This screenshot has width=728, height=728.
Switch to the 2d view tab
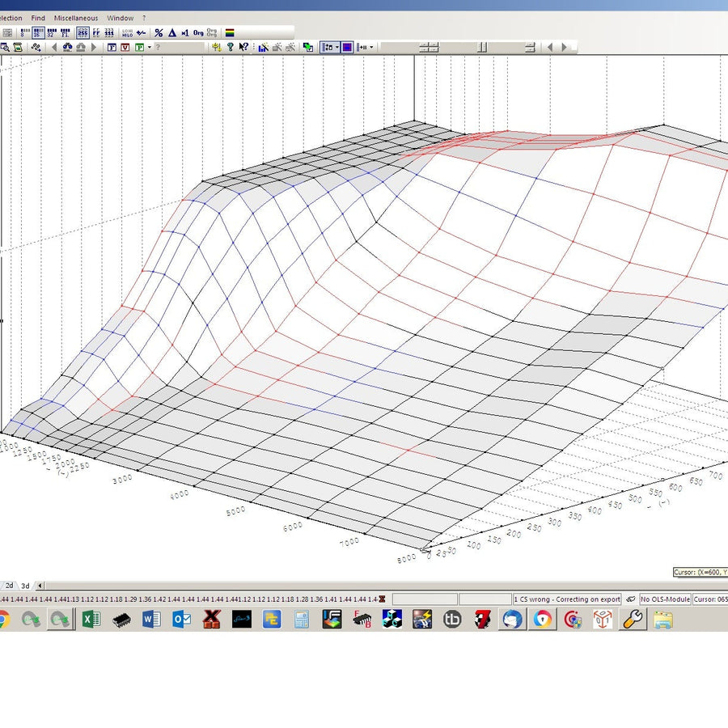(x=9, y=586)
